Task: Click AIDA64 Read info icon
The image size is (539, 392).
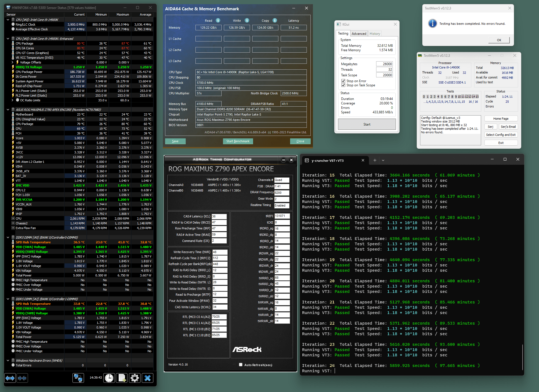Action: point(218,20)
